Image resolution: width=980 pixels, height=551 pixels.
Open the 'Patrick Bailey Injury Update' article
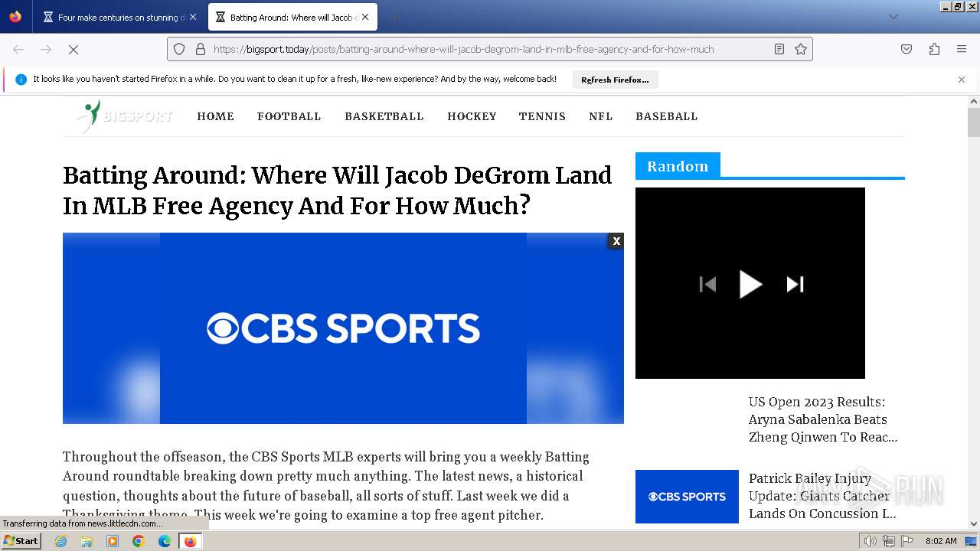pyautogui.click(x=823, y=496)
